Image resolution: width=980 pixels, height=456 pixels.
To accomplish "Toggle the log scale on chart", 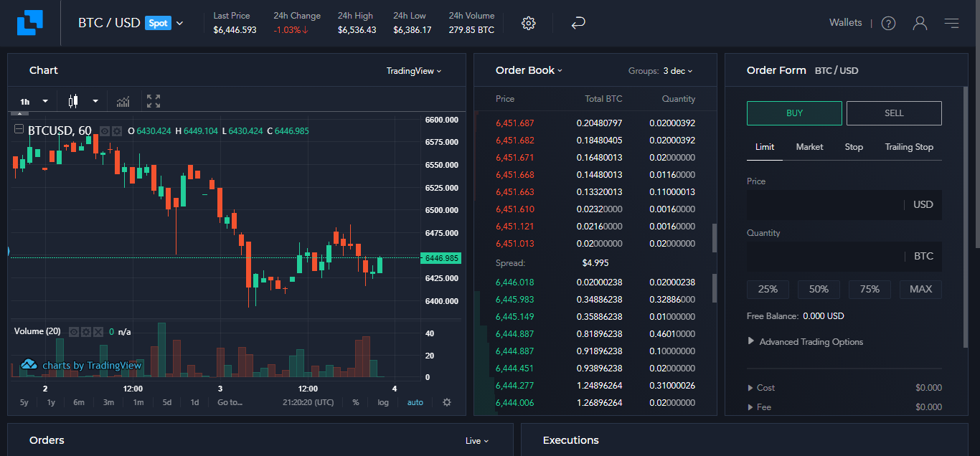I will pos(383,402).
